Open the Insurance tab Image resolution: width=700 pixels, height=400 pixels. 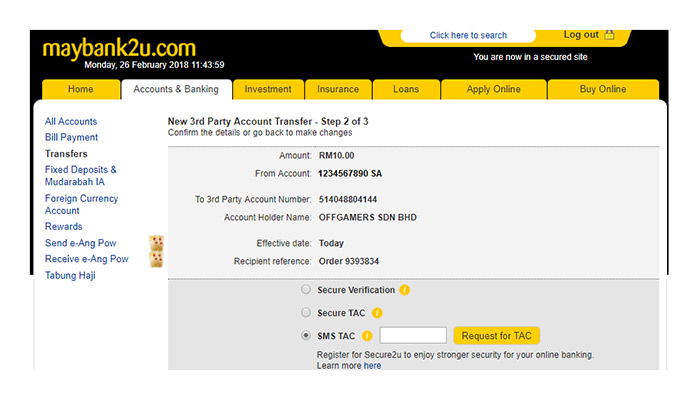click(338, 89)
